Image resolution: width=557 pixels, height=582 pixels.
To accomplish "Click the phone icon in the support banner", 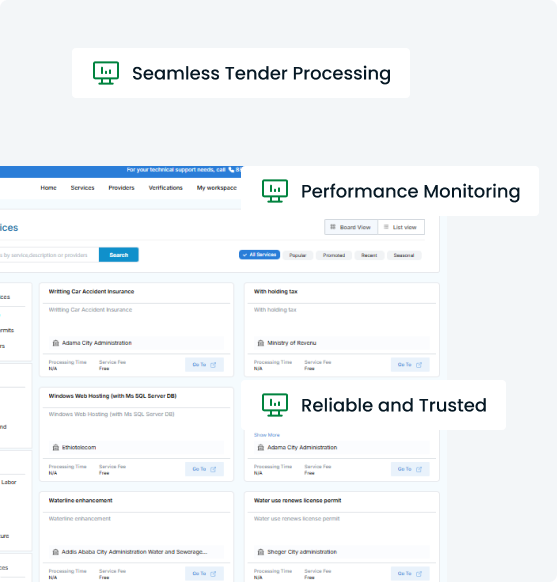I will click(x=231, y=170).
